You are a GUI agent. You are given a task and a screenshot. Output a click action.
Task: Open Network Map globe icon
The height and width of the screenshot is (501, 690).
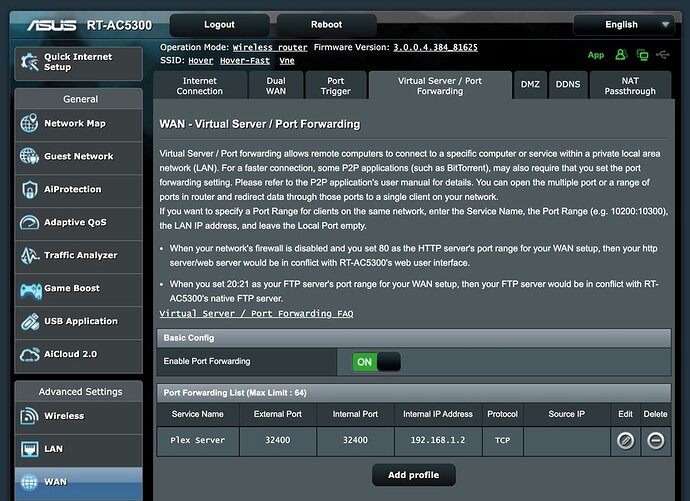[29, 123]
